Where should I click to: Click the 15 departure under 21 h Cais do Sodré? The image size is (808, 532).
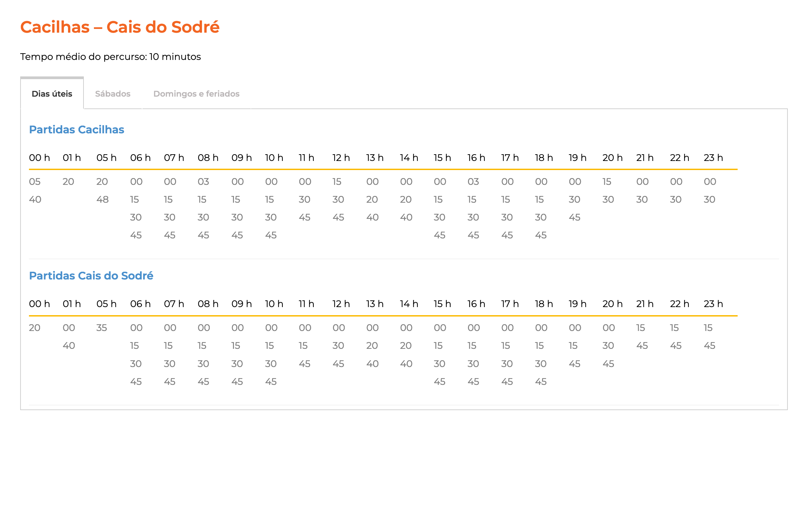coord(641,328)
